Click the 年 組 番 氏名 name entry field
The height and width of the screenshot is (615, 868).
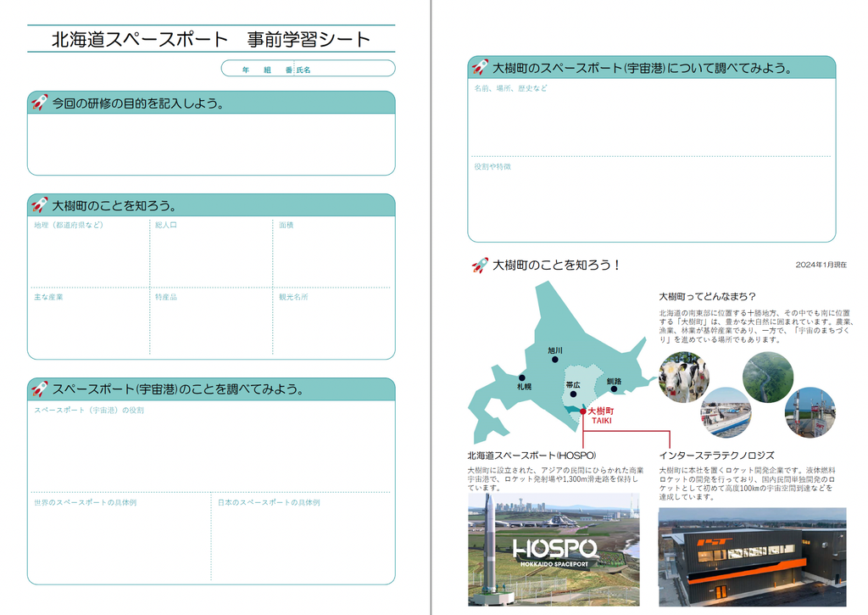[308, 68]
